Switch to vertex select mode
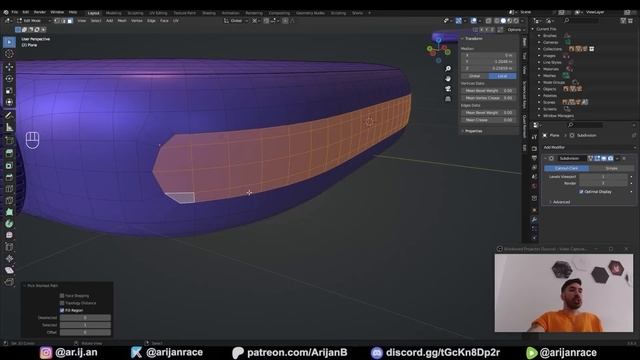Viewport: 640px width, 360px height. (x=57, y=20)
